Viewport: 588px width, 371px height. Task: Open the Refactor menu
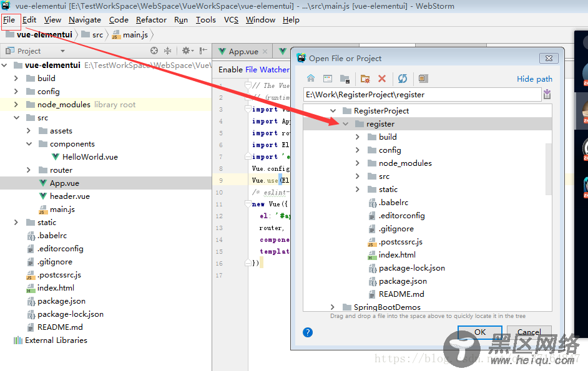pos(151,20)
